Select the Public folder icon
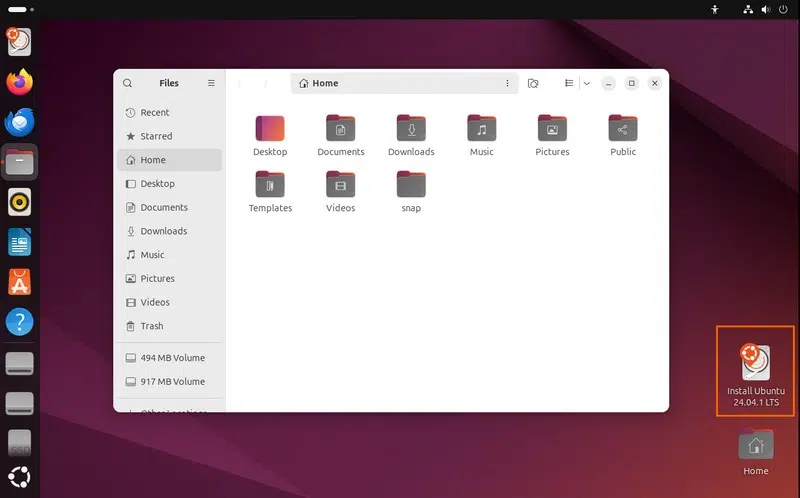 (x=622, y=129)
